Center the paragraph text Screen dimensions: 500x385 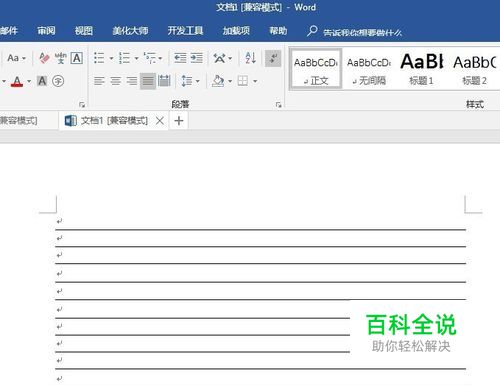[x=115, y=81]
